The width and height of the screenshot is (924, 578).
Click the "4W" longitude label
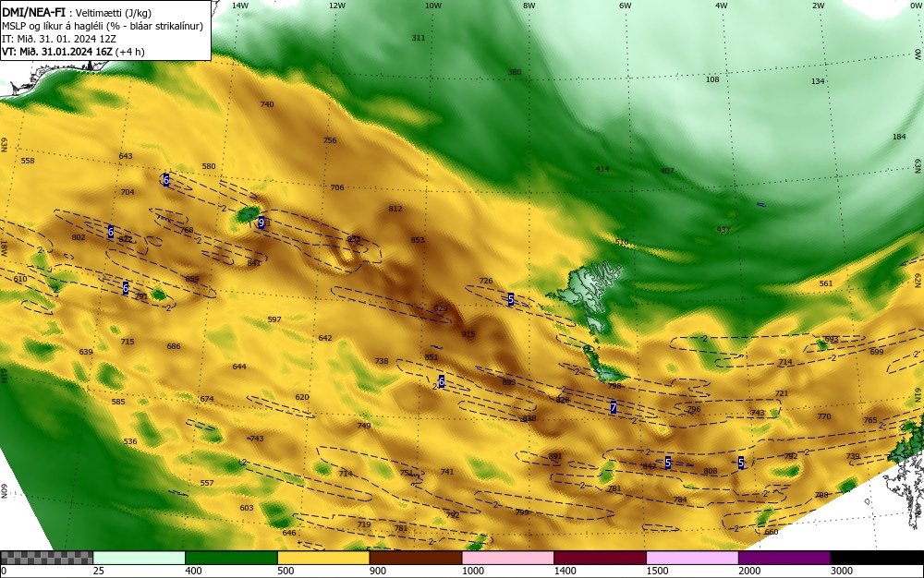coord(722,6)
